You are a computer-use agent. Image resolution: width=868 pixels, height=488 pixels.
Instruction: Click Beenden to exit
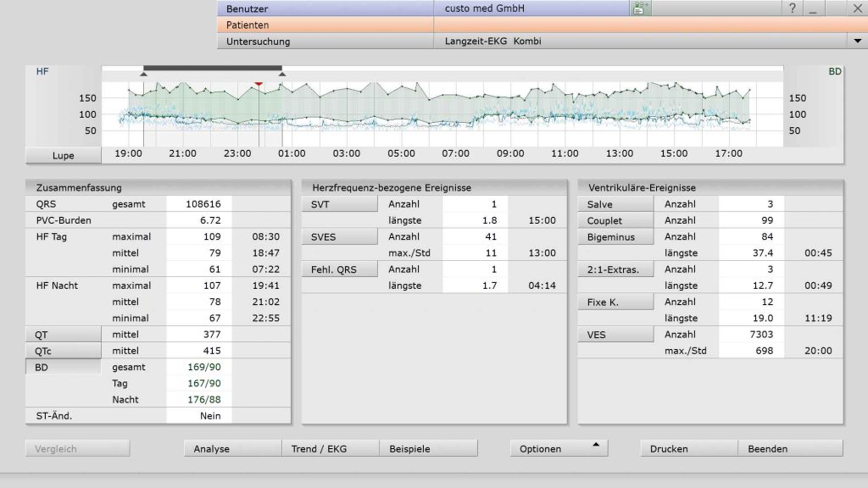coord(791,449)
